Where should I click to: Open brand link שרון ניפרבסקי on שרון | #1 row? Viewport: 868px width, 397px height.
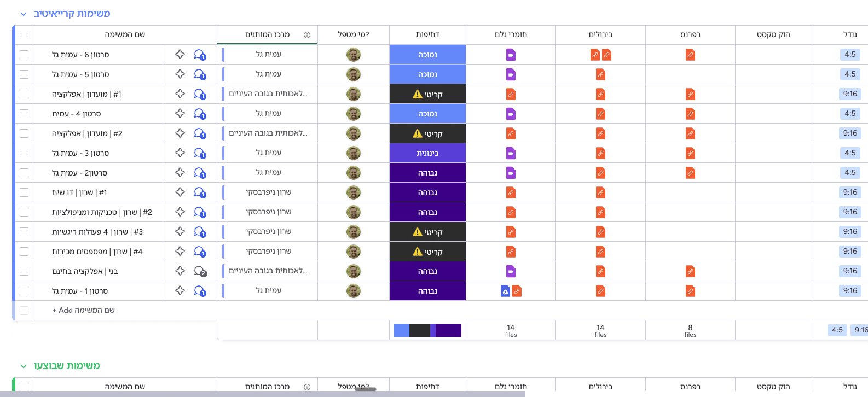coord(269,192)
